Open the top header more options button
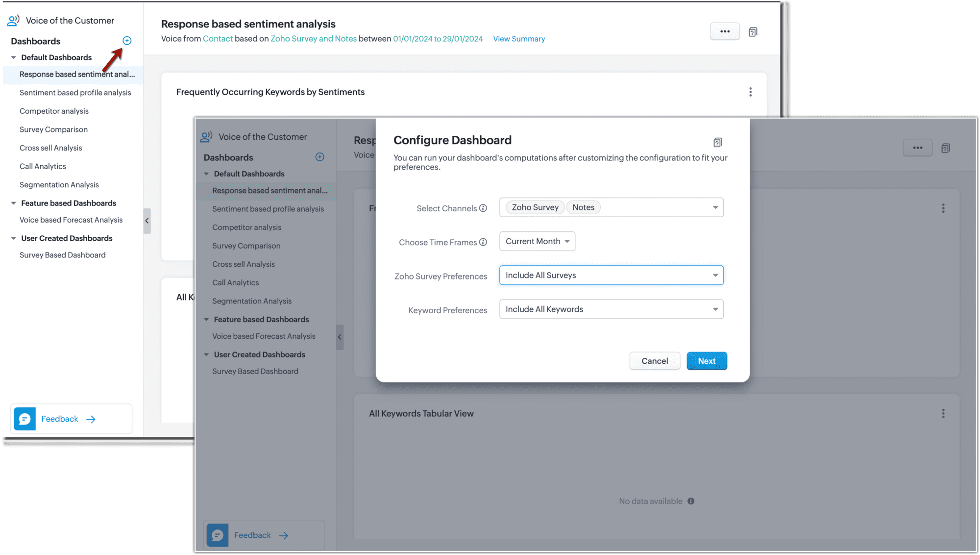This screenshot has height=555, width=980. click(725, 31)
